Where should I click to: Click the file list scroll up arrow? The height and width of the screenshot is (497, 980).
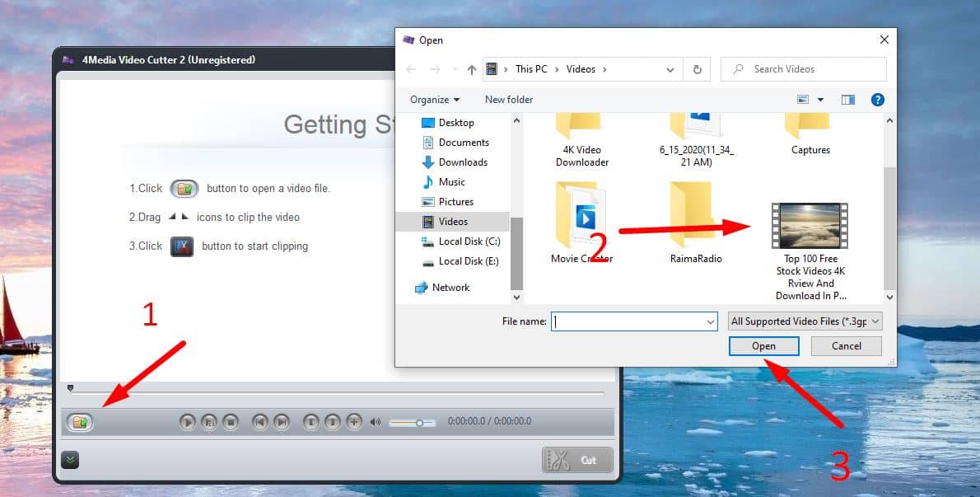pyautogui.click(x=890, y=120)
